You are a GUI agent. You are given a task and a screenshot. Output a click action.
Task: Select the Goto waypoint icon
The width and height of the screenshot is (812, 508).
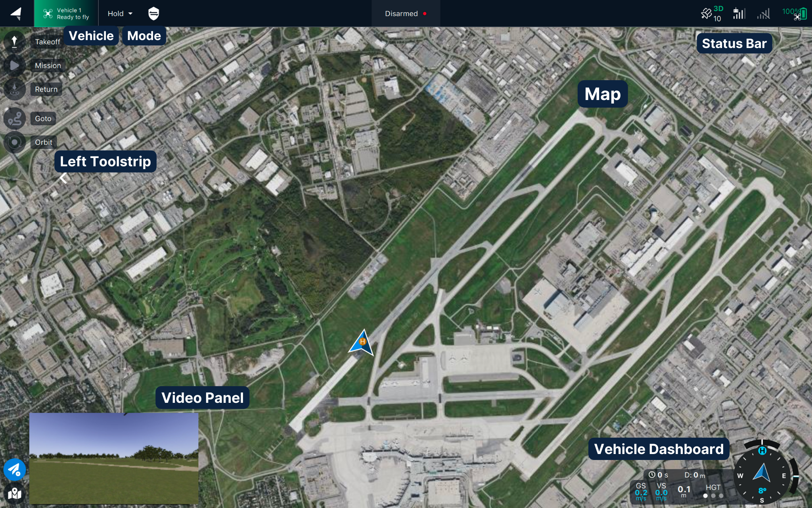pyautogui.click(x=15, y=118)
